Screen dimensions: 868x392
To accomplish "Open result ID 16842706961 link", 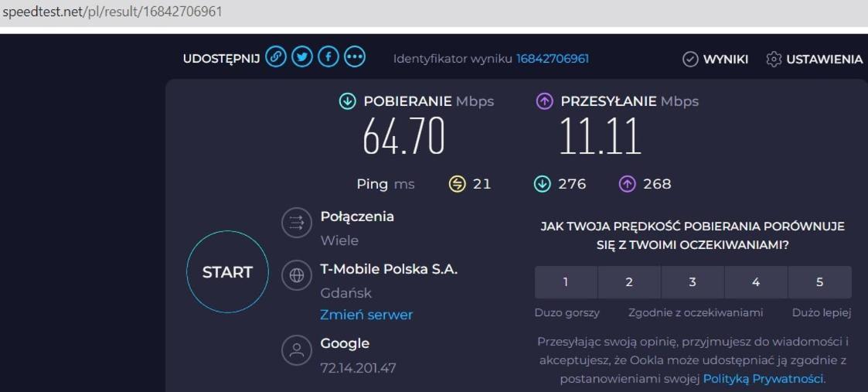I will click(553, 59).
